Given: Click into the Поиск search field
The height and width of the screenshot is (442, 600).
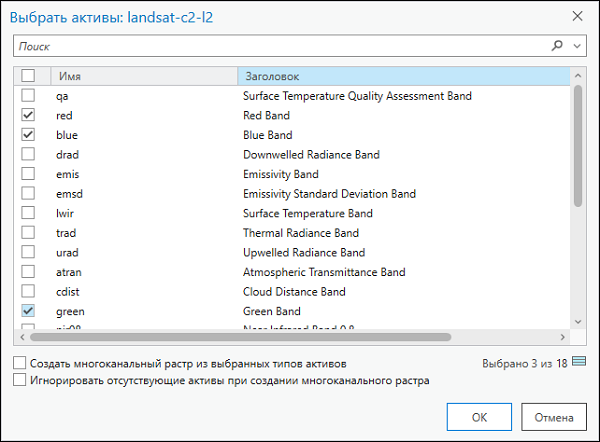Looking at the screenshot, I should pyautogui.click(x=280, y=46).
